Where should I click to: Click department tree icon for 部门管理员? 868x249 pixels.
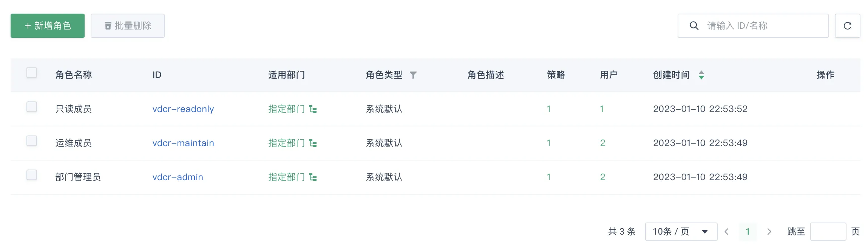point(313,177)
